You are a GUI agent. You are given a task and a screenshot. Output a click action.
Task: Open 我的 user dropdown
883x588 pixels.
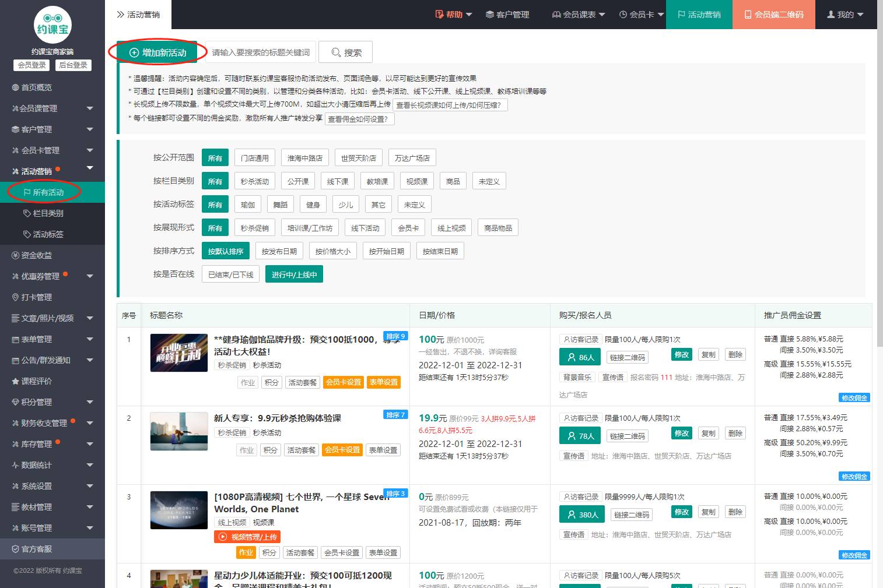(x=845, y=15)
